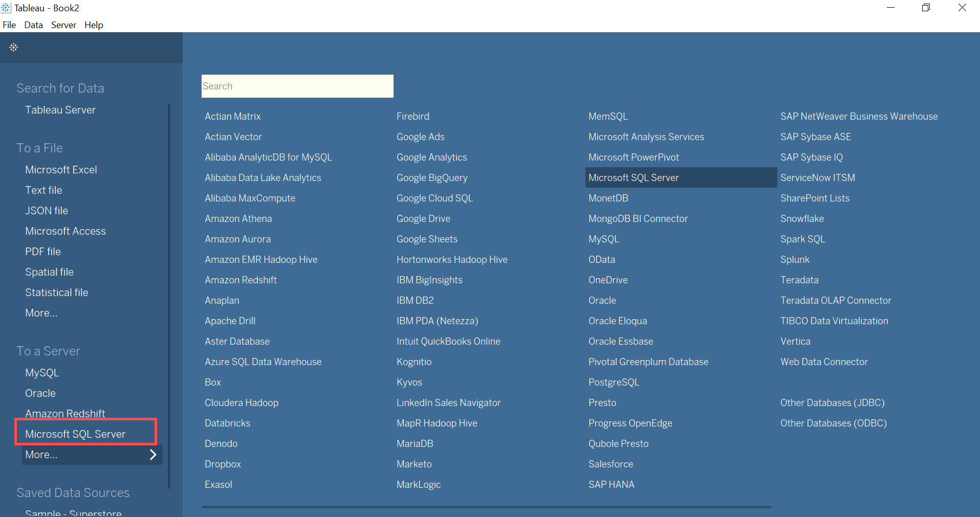Viewport: 980px width, 517px height.
Task: Click the Tableau logo icon in sidebar header
Action: (14, 48)
